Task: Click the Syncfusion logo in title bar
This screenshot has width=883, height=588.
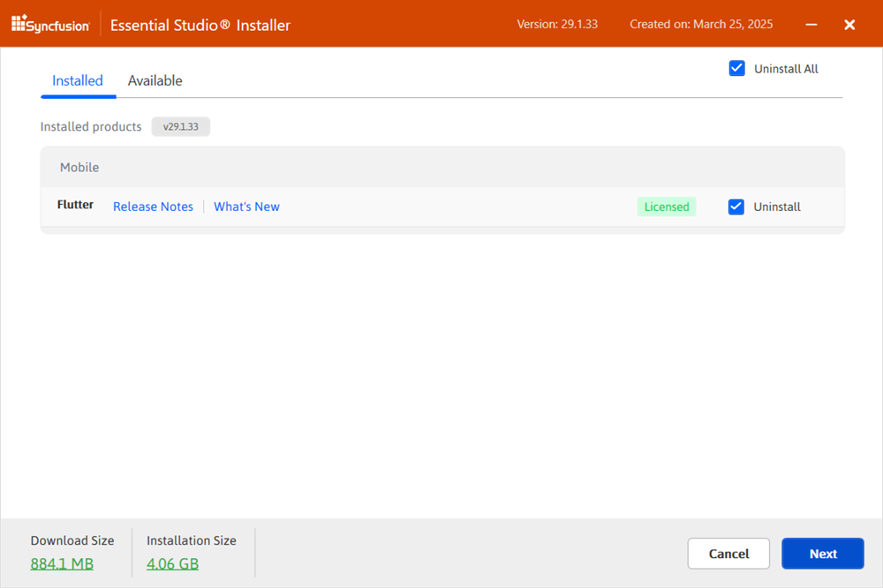Action: point(50,24)
